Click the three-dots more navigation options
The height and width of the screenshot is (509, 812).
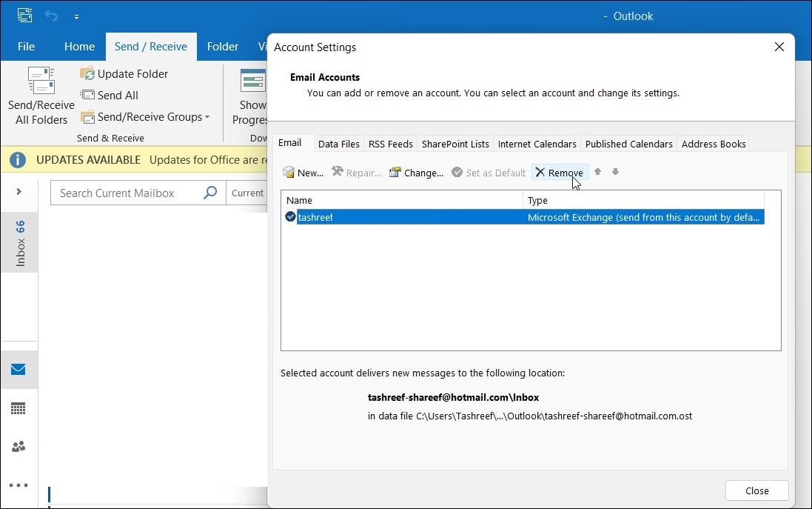tap(19, 485)
